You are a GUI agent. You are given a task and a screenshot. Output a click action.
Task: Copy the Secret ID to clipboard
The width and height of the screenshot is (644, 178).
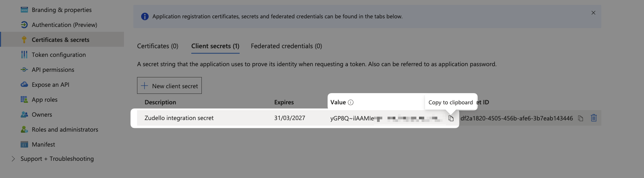tap(580, 118)
